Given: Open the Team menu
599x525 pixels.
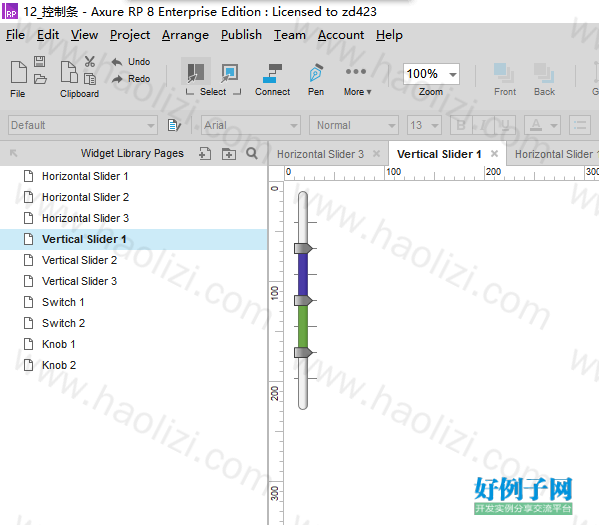Looking at the screenshot, I should (x=290, y=35).
